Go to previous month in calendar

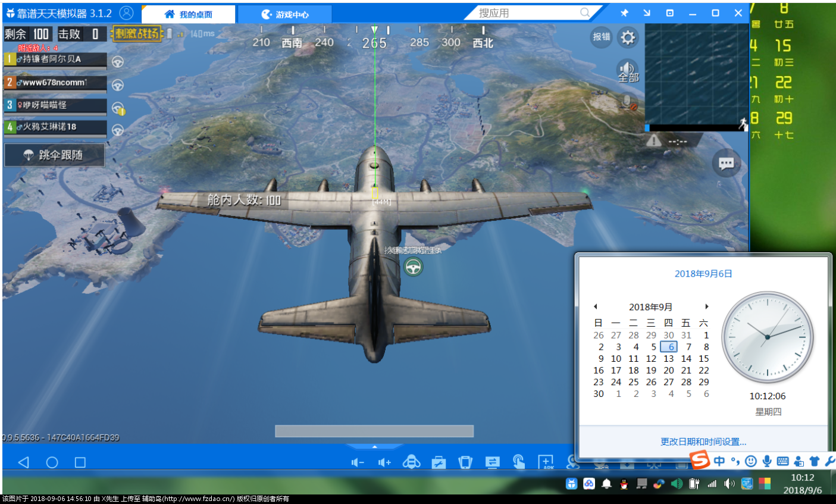(x=595, y=307)
